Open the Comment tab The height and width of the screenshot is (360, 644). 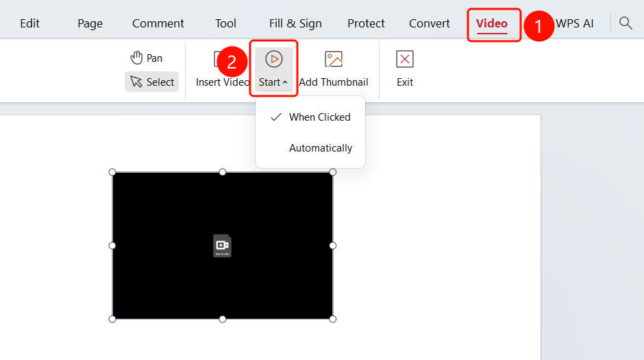[158, 23]
